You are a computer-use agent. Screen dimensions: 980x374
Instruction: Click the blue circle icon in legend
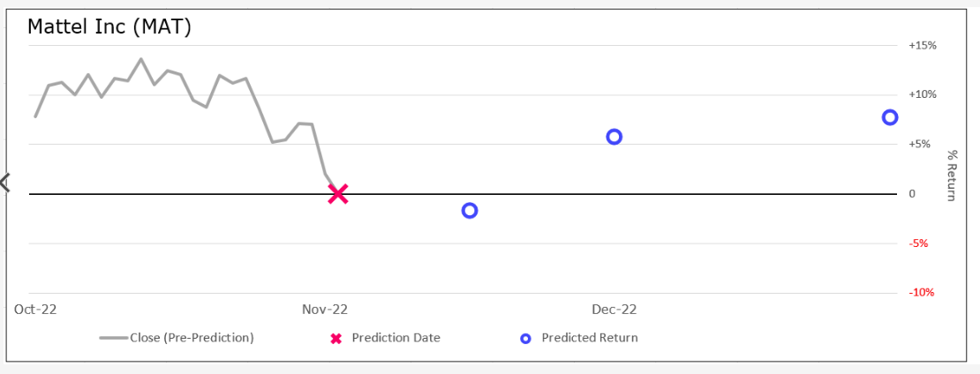click(x=525, y=338)
